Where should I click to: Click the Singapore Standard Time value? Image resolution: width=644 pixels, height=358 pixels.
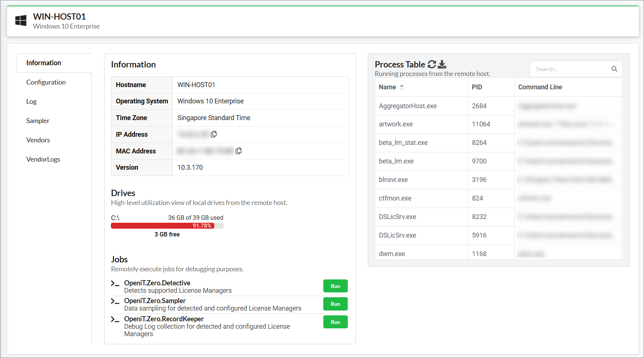[x=214, y=118]
